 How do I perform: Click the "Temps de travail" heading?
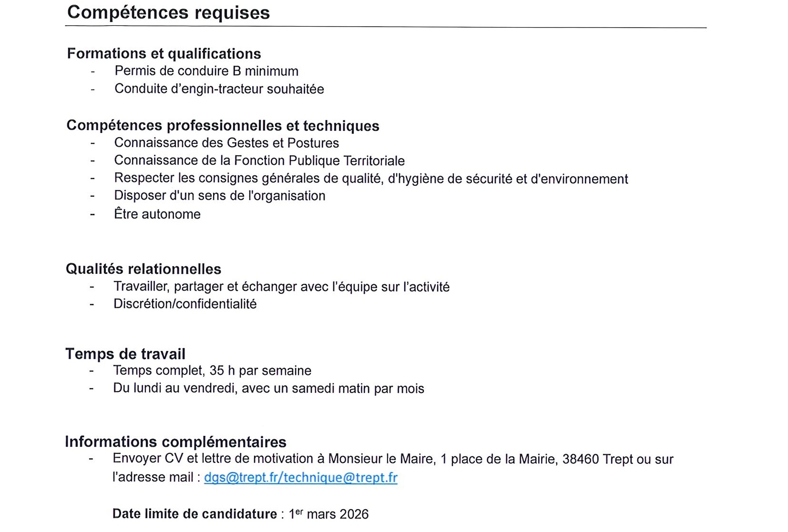pos(125,354)
